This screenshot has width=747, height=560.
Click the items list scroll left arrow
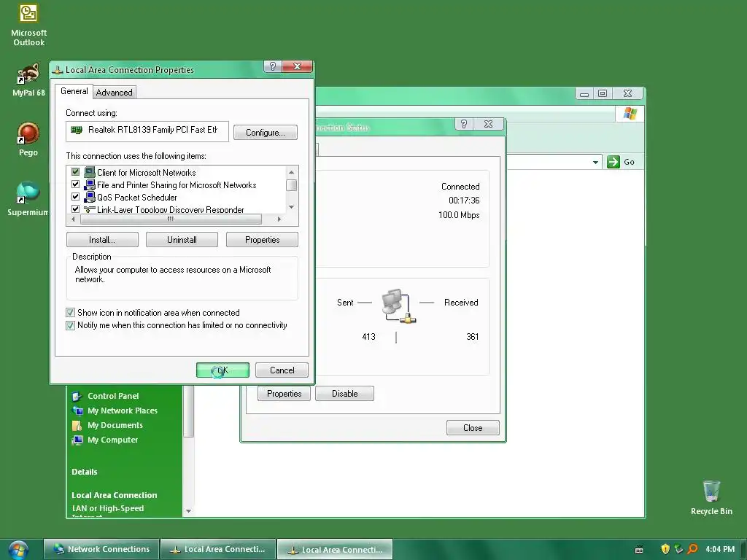pos(73,219)
